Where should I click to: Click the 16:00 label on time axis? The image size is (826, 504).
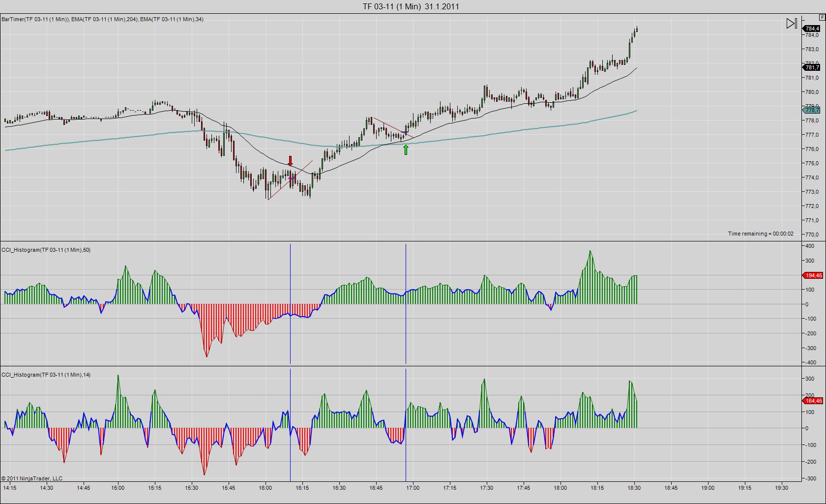[265, 488]
